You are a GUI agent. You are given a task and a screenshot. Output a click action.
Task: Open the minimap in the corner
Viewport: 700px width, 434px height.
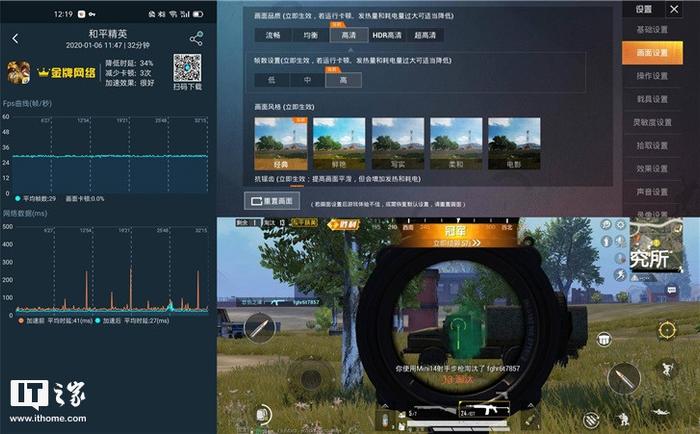(656, 245)
